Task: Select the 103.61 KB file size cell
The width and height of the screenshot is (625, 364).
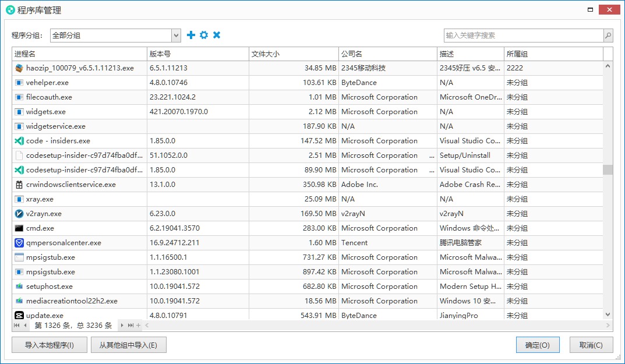Action: (x=294, y=83)
